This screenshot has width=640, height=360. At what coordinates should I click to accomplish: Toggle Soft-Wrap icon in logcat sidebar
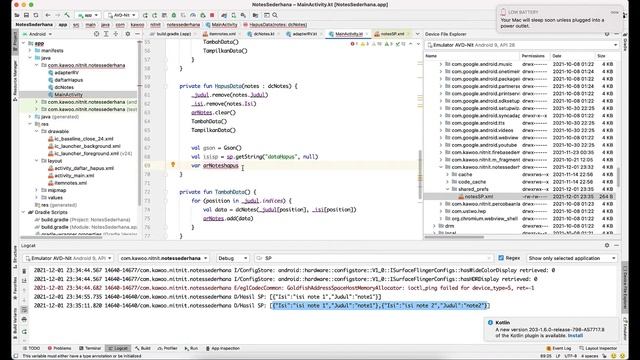point(24,310)
